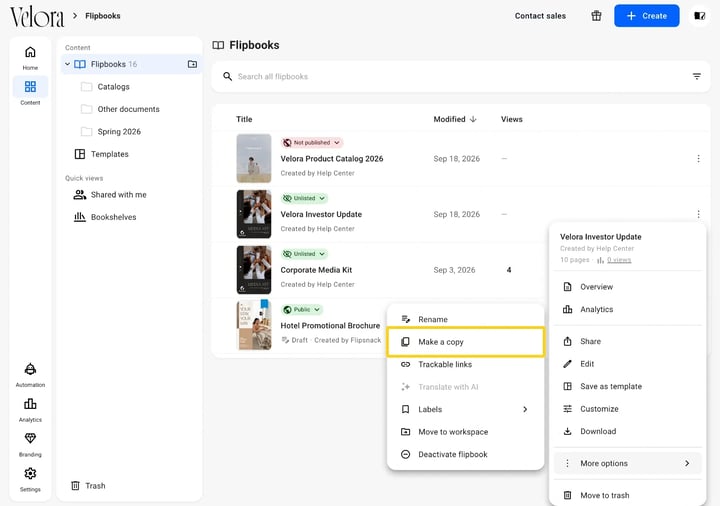Click the Views column header
Screen dimensions: 720x506
coord(512,119)
